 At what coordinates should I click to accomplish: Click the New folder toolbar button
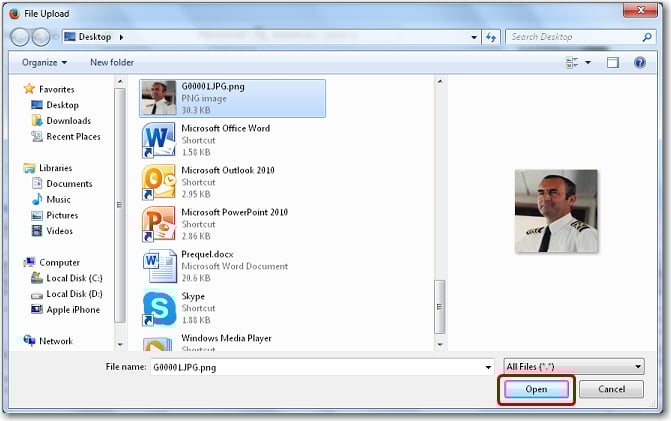click(x=112, y=62)
